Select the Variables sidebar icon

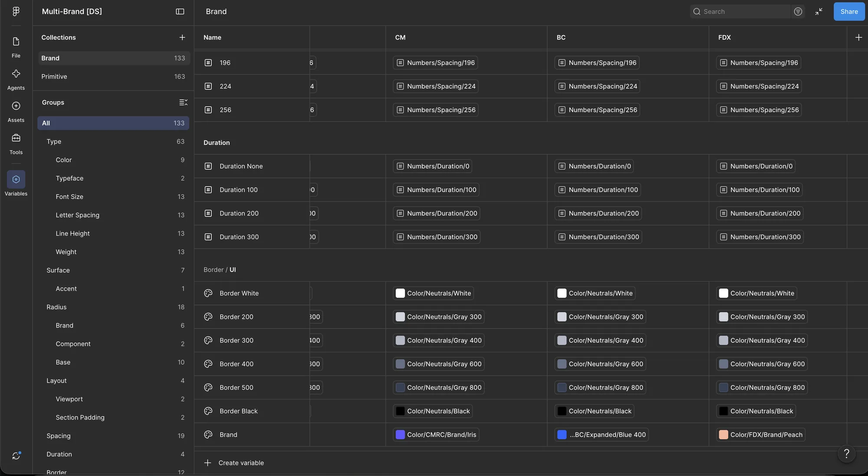tap(16, 179)
